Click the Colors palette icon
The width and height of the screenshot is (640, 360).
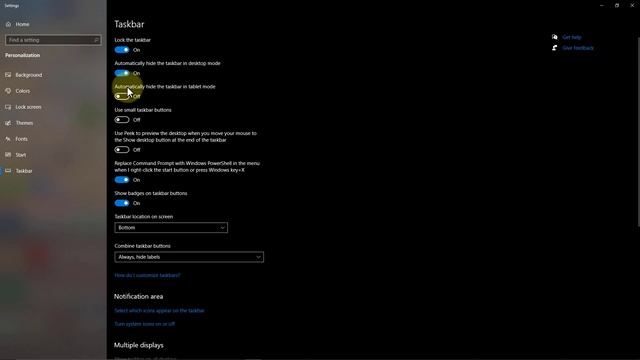pyautogui.click(x=8, y=91)
